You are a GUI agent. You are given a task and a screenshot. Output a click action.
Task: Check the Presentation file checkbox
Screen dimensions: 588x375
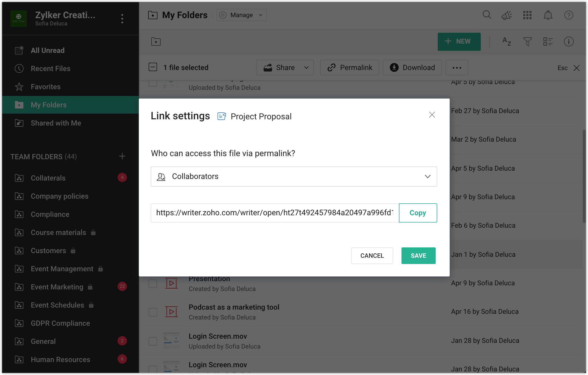(153, 283)
